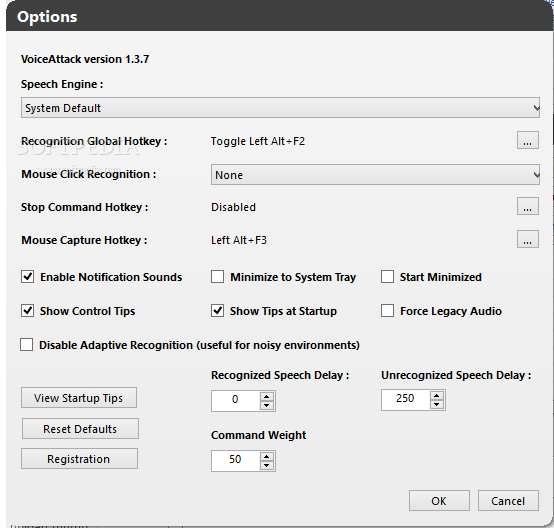
Task: Open the Mouse Click Recognition dropdown set to None
Action: 375,175
